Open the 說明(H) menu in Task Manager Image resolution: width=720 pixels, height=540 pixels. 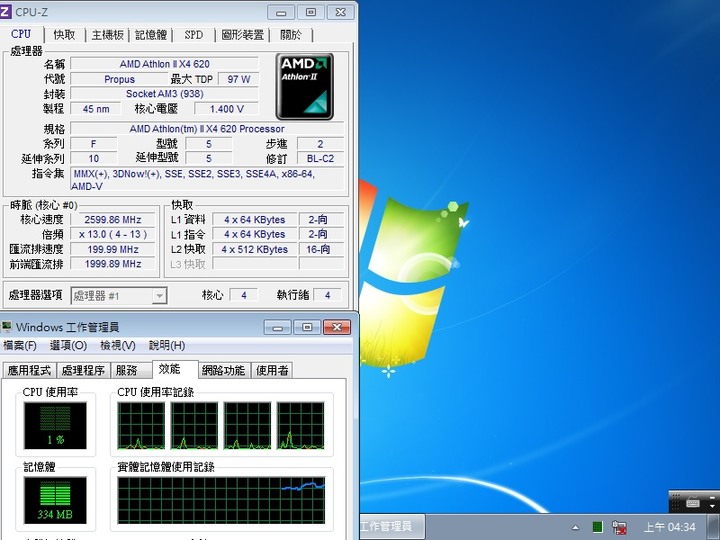point(167,345)
